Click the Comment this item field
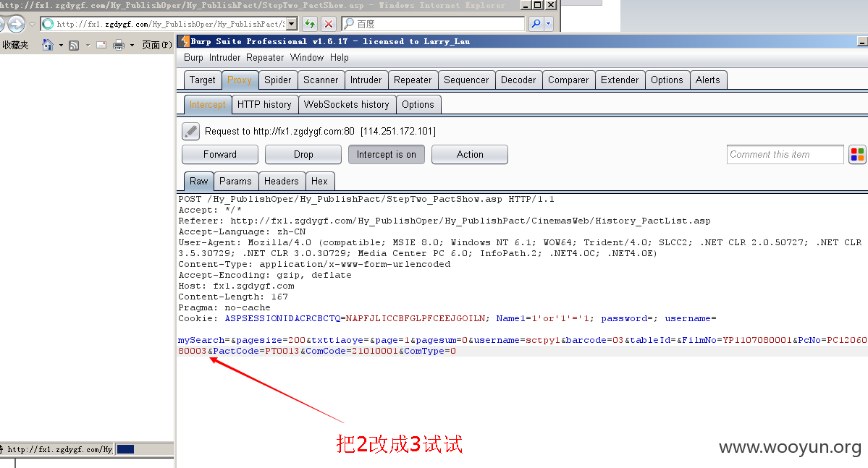The height and width of the screenshot is (468, 868). coord(785,154)
